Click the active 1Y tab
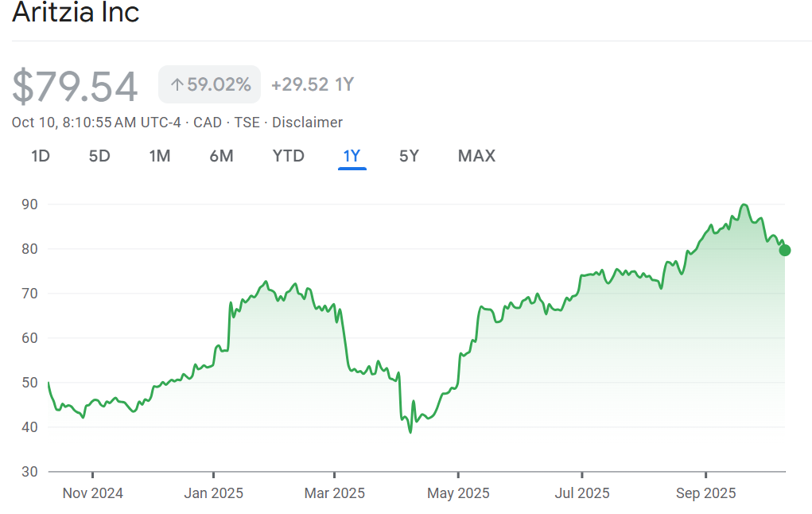The height and width of the screenshot is (514, 812). tap(352, 156)
